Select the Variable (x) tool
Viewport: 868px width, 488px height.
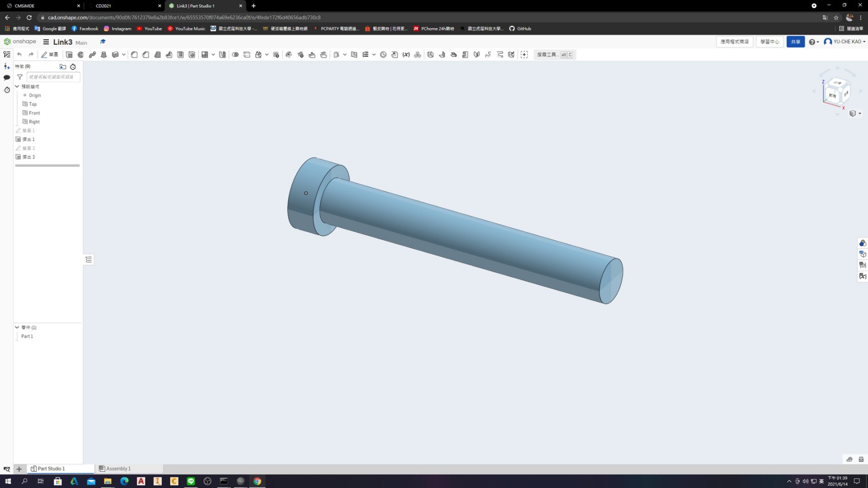pyautogui.click(x=406, y=54)
